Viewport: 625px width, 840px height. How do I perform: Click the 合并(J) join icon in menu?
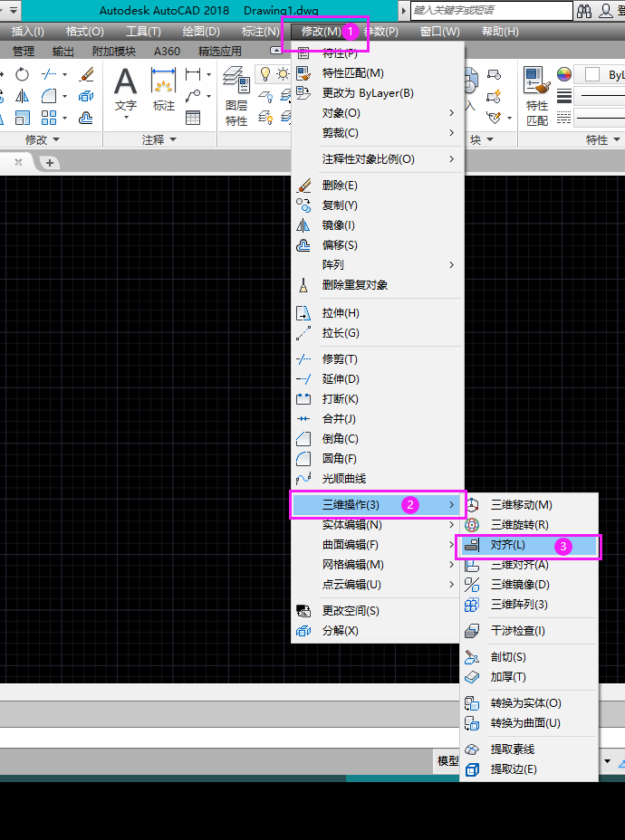[x=303, y=418]
